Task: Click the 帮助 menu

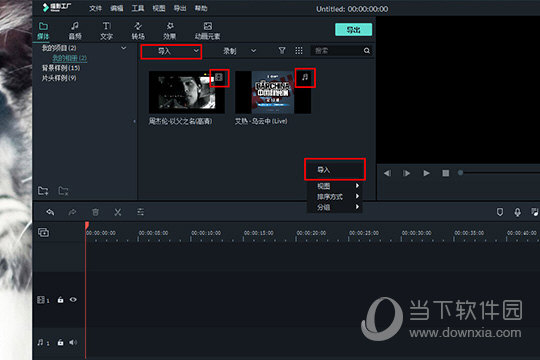Action: pos(201,8)
